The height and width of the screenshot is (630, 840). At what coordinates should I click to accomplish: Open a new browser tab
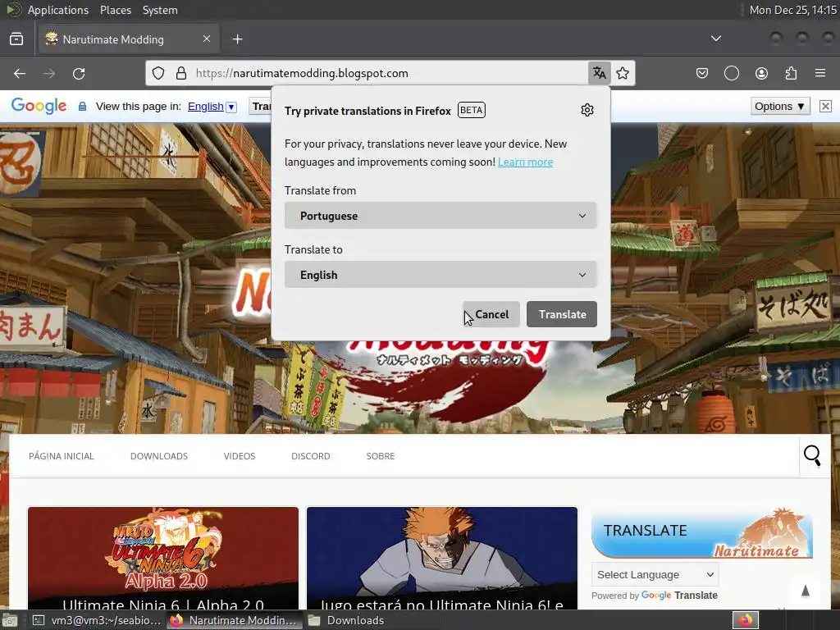[237, 39]
